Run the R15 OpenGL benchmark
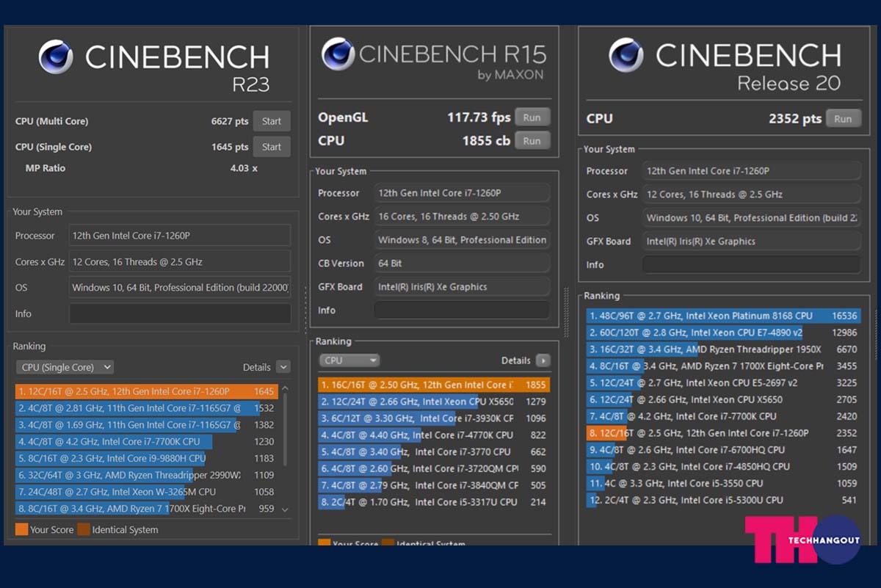 click(532, 117)
